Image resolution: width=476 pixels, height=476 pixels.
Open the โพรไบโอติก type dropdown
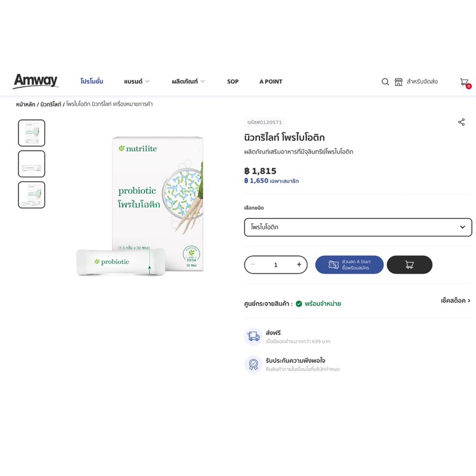point(358,227)
